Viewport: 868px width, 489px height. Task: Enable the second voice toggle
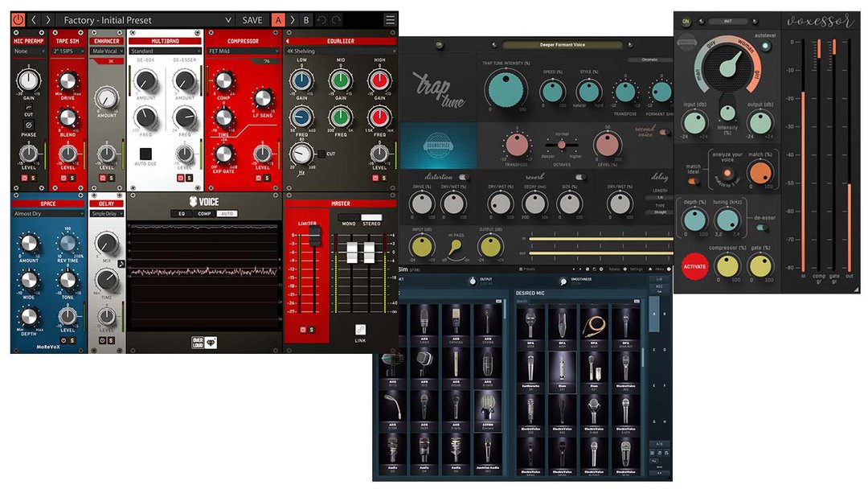tap(665, 133)
